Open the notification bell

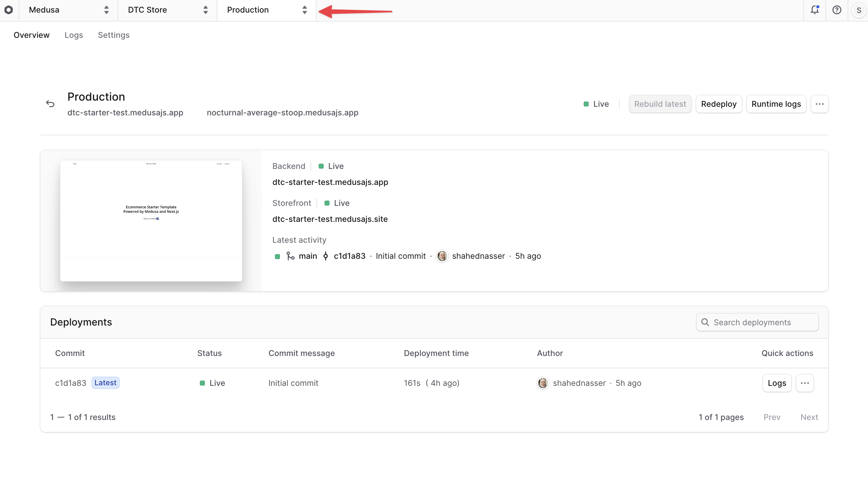[x=814, y=10]
